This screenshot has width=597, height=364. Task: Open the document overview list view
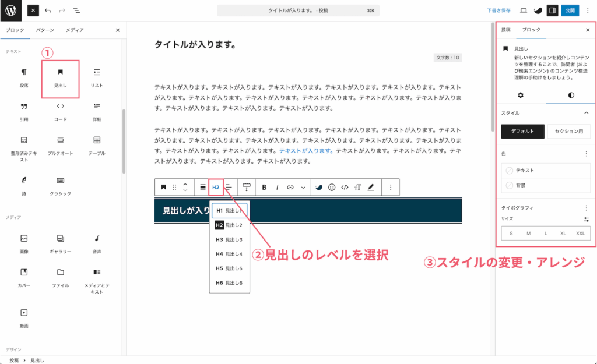76,10
